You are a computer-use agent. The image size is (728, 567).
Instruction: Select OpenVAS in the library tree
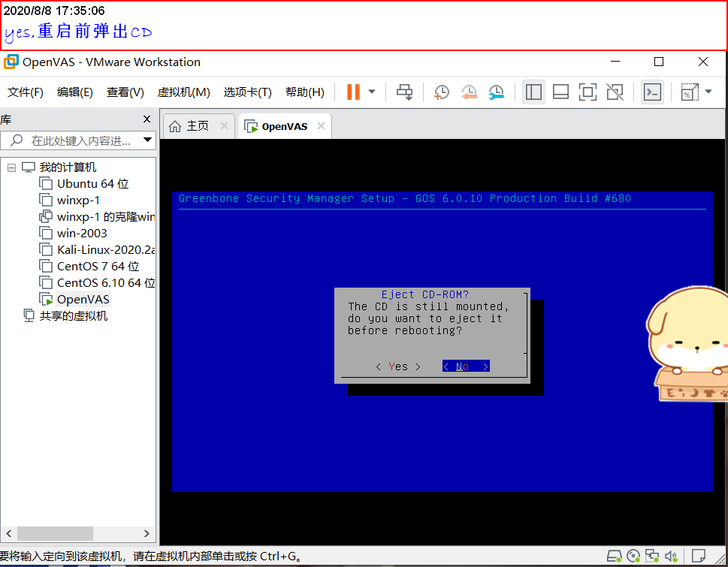point(83,300)
